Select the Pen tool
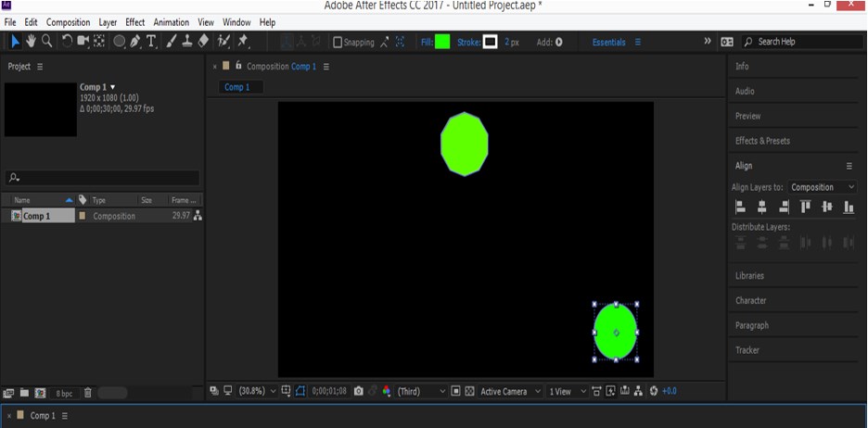Viewport: 868px width, 428px height. [x=135, y=42]
